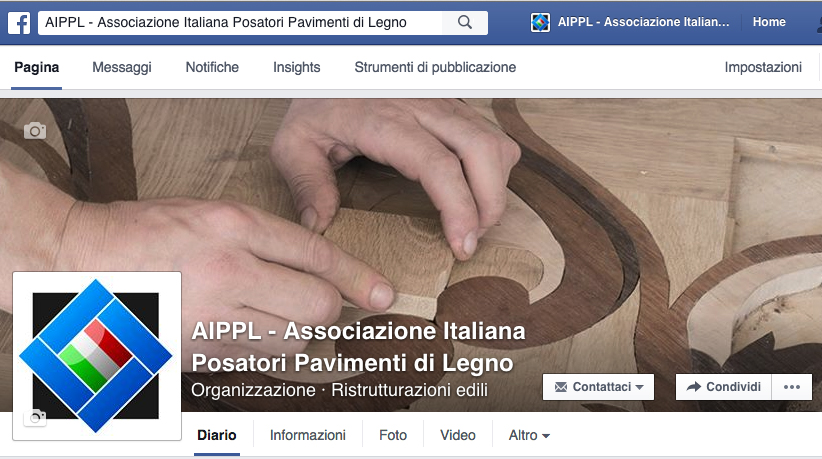
Task: Open the Messaggi tab
Action: point(122,68)
